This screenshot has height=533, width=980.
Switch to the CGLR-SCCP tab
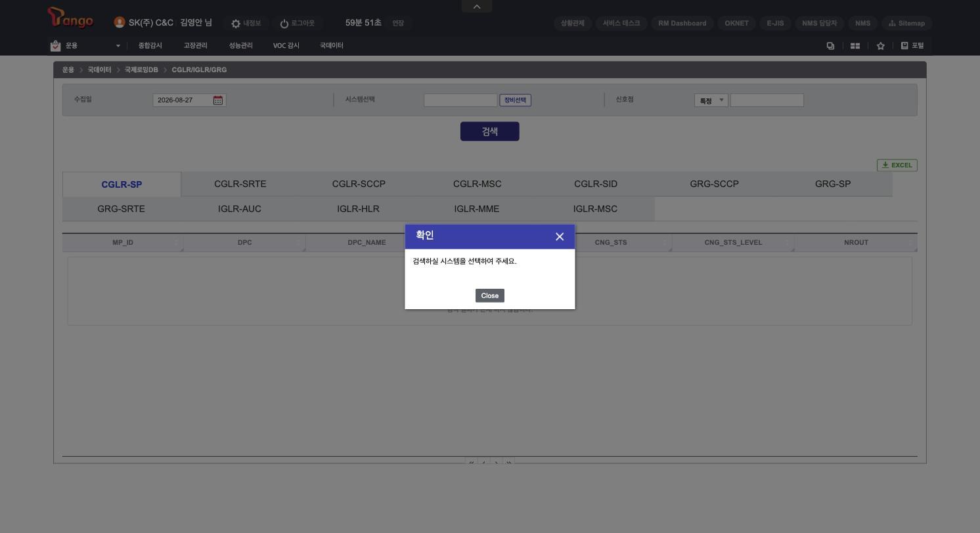359,184
